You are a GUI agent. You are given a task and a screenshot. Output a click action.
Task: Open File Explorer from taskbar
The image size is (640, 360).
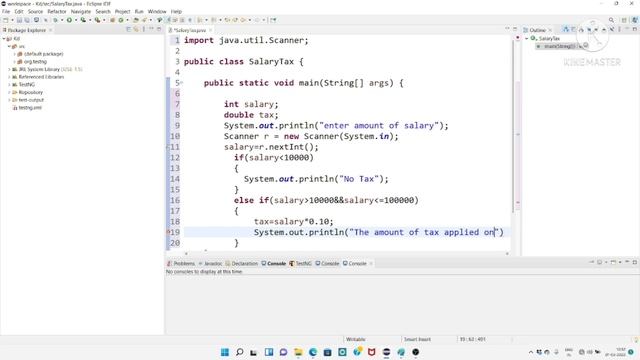(x=298, y=352)
